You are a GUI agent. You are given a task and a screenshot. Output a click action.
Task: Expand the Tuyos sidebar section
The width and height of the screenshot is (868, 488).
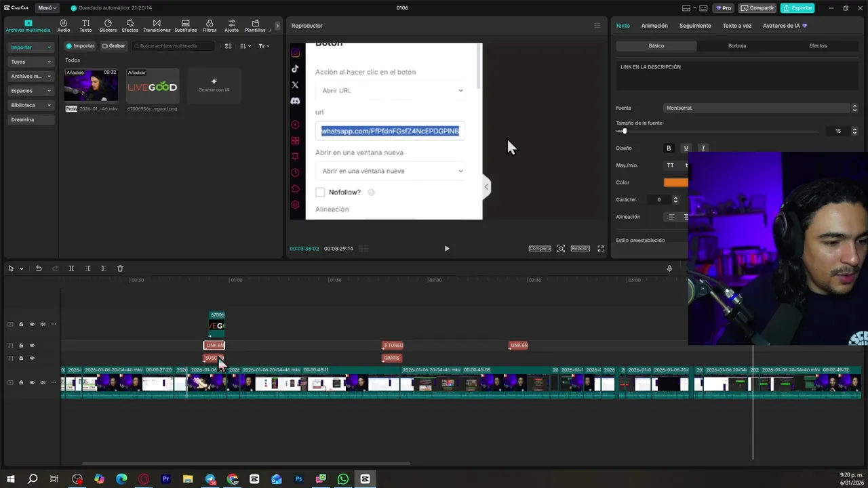coord(31,62)
